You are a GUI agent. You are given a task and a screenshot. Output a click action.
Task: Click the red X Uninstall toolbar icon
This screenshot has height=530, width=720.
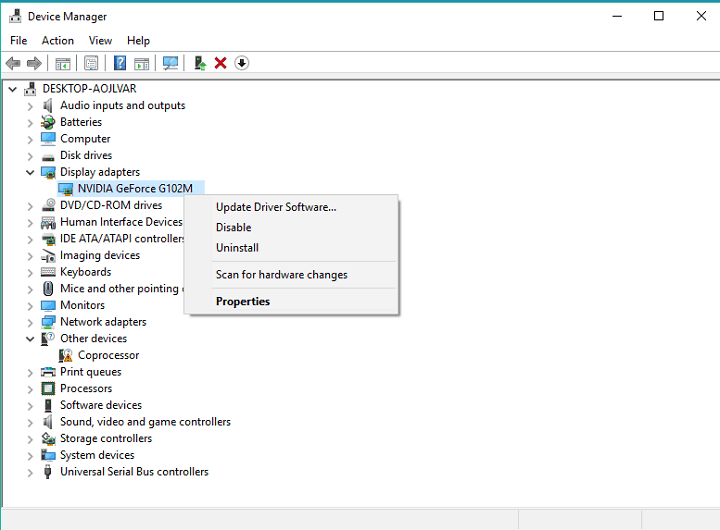[220, 63]
